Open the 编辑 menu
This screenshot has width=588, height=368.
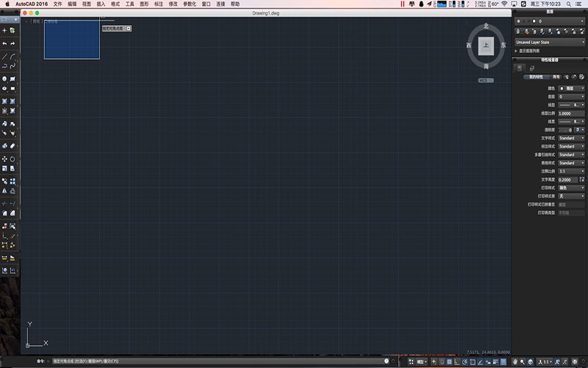coord(72,4)
